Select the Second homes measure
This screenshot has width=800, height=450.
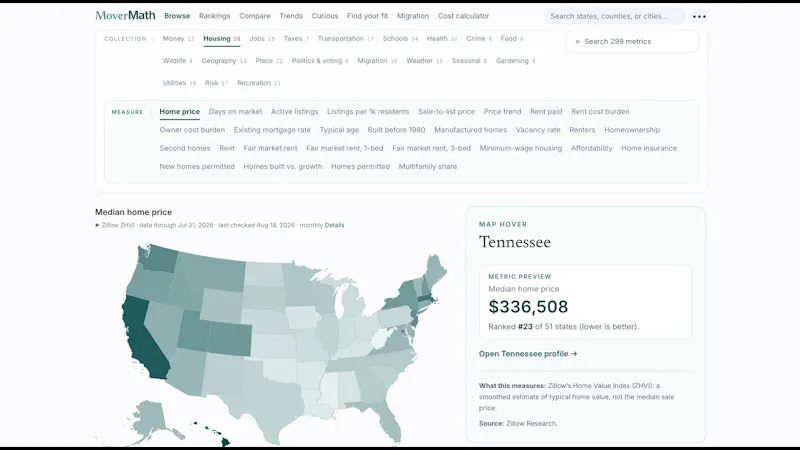[x=185, y=148]
